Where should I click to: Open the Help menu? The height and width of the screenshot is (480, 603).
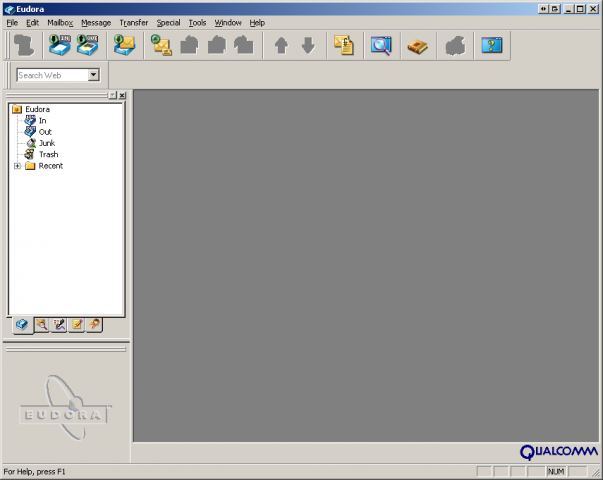[257, 23]
